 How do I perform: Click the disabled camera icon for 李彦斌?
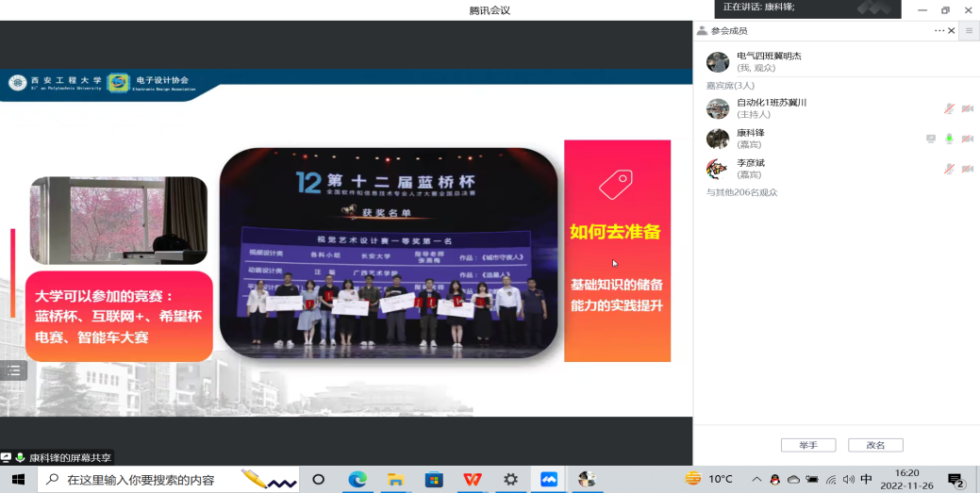(x=967, y=169)
